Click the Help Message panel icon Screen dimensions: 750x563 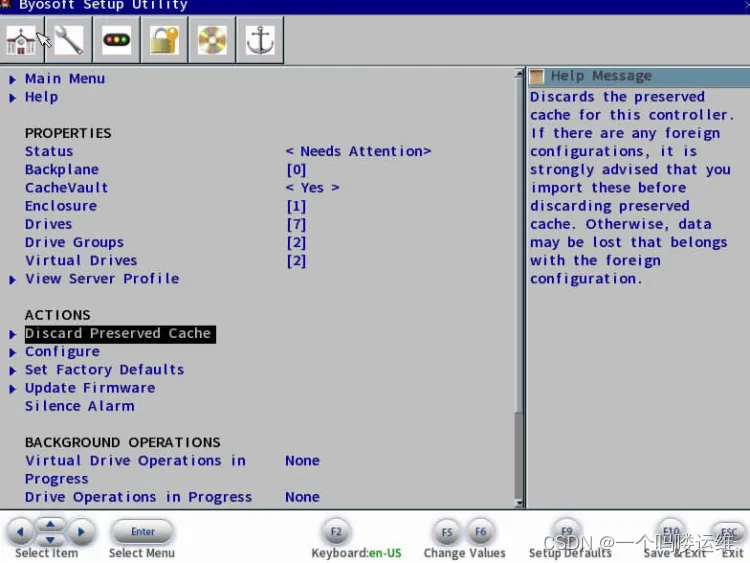[x=537, y=76]
